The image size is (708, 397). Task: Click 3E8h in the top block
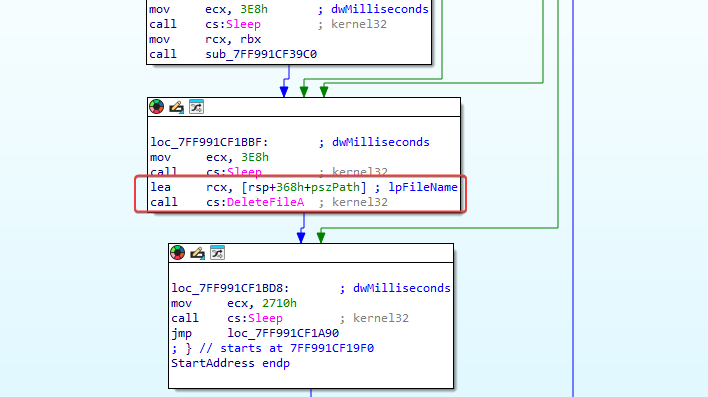[254, 9]
